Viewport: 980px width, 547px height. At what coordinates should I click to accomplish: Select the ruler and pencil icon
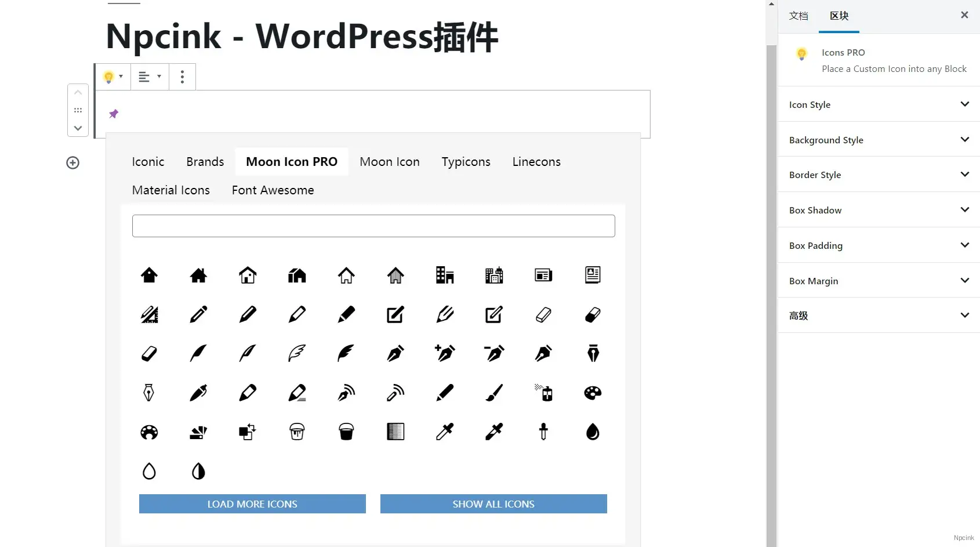coord(149,314)
